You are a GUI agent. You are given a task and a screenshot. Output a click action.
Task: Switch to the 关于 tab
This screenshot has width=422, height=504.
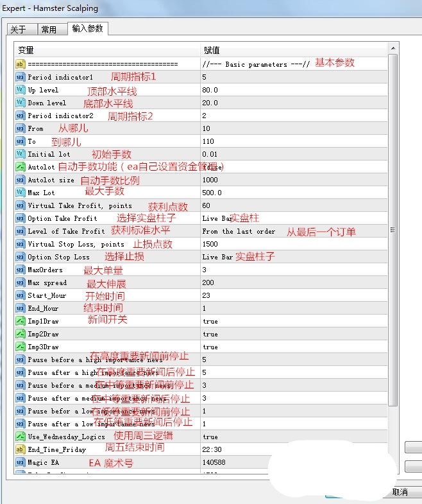[19, 30]
